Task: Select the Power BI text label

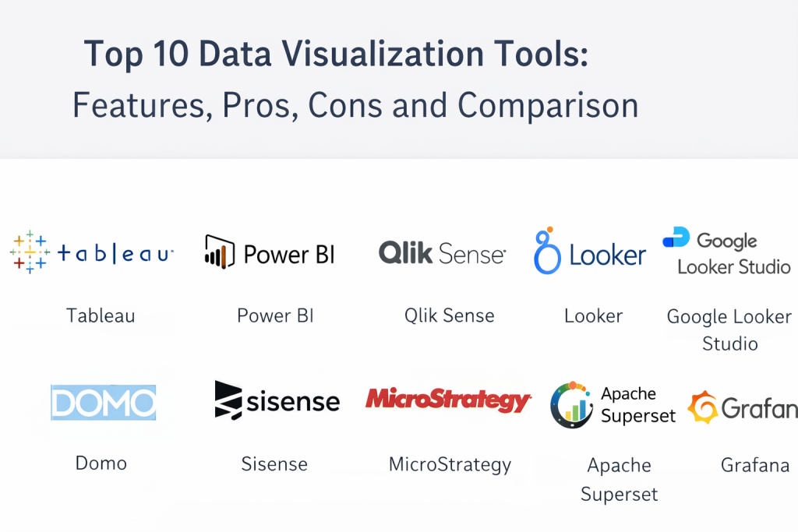Action: pos(275,315)
